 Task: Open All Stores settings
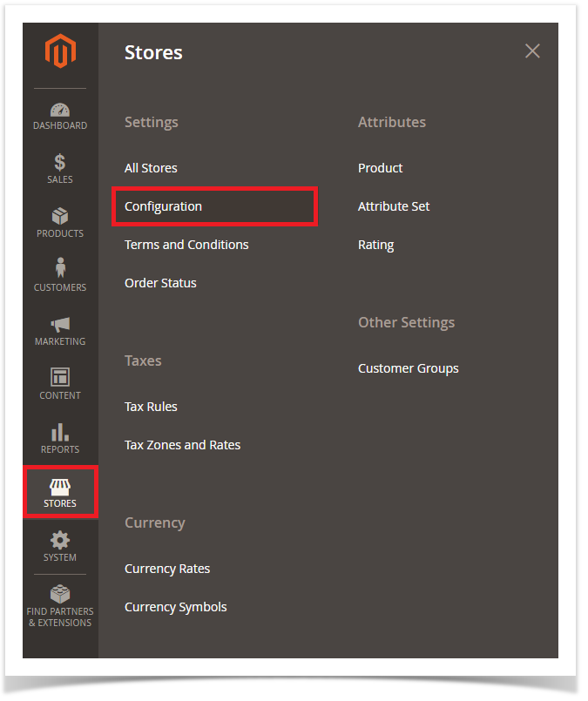(151, 168)
